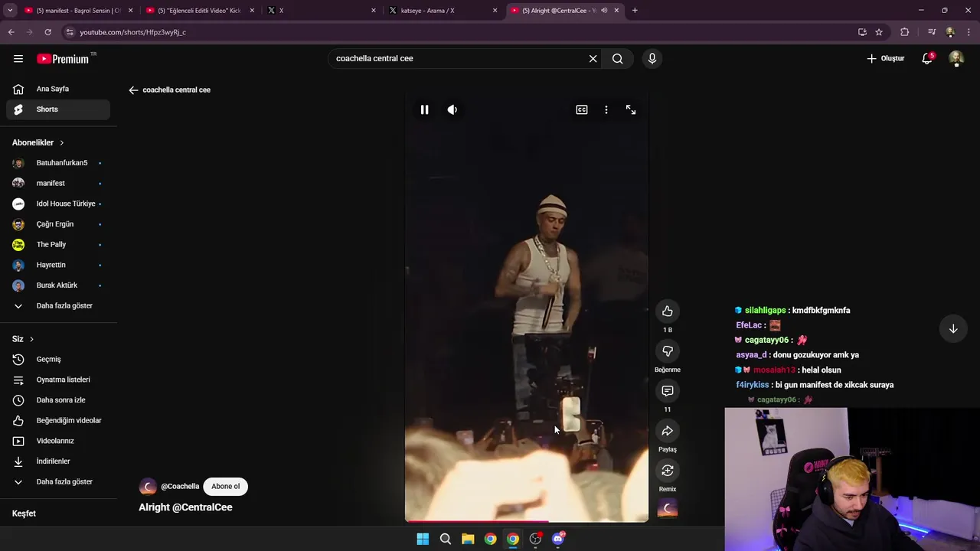Screen dimensions: 980x551
Task: Go to YouTube Premium home logo
Action: (63, 59)
